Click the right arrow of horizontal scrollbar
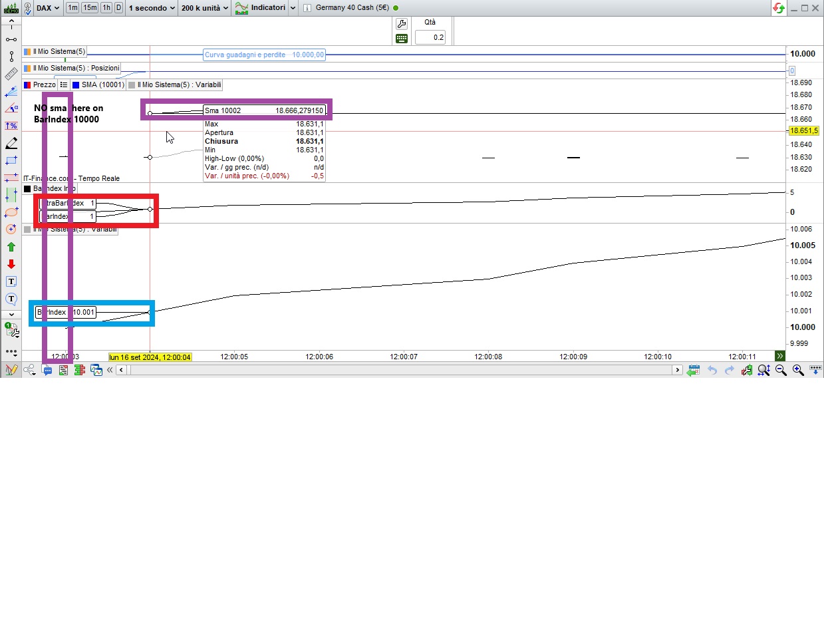The height and width of the screenshot is (644, 824). point(677,370)
